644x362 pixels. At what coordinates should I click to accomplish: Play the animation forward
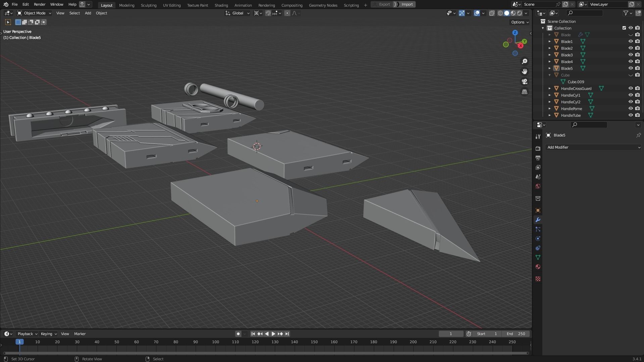point(273,334)
